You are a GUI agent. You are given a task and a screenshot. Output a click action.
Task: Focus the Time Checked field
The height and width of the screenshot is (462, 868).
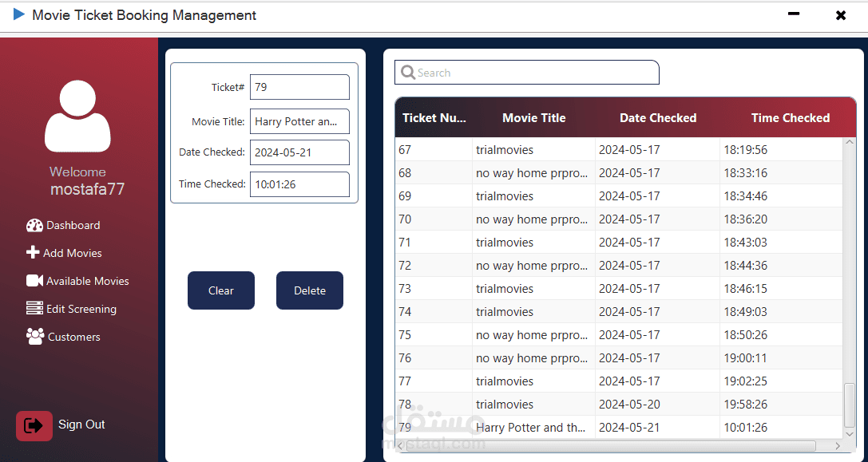299,184
